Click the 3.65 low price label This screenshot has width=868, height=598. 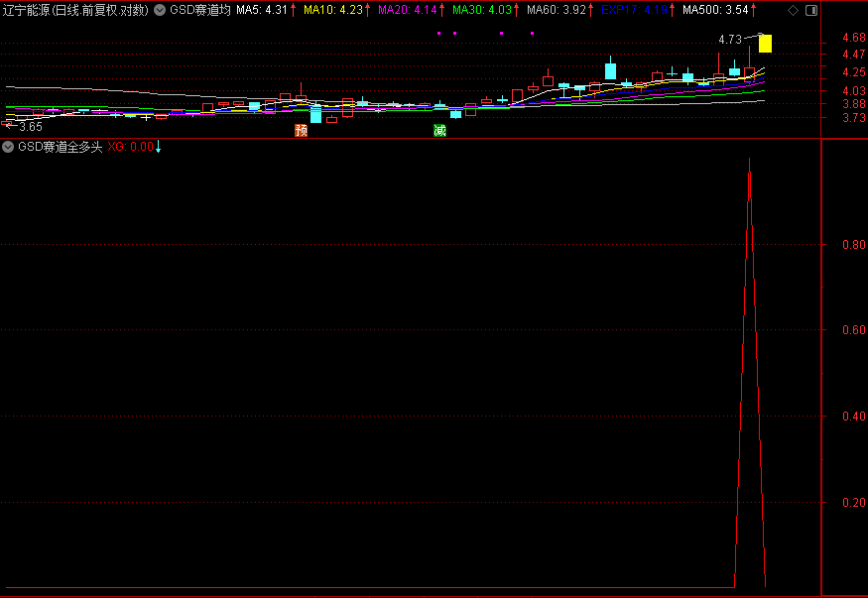coord(30,126)
